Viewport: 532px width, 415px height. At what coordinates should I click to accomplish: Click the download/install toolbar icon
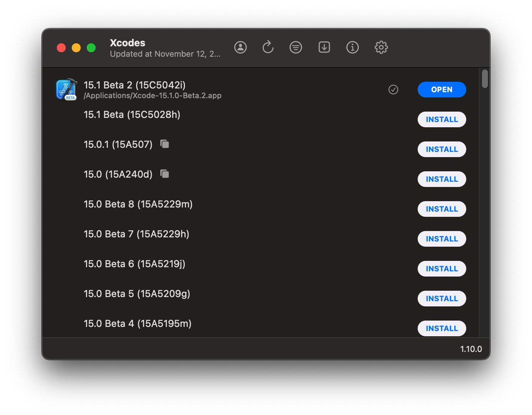pyautogui.click(x=324, y=47)
